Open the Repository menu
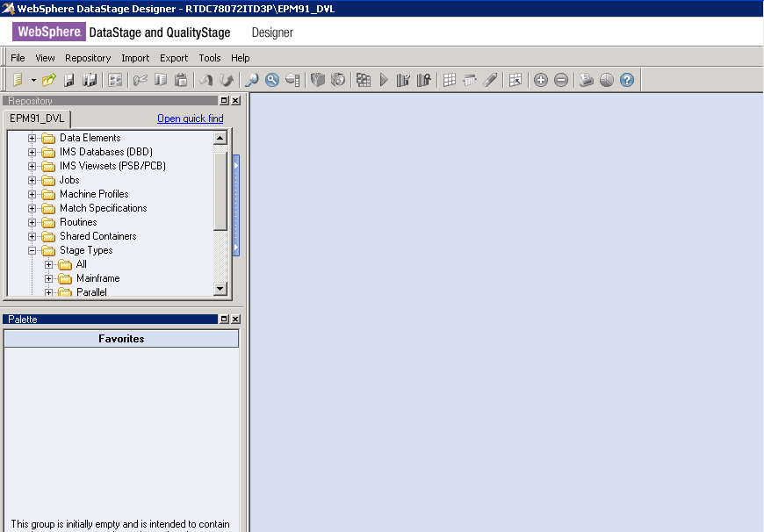This screenshot has width=764, height=532. click(x=88, y=58)
